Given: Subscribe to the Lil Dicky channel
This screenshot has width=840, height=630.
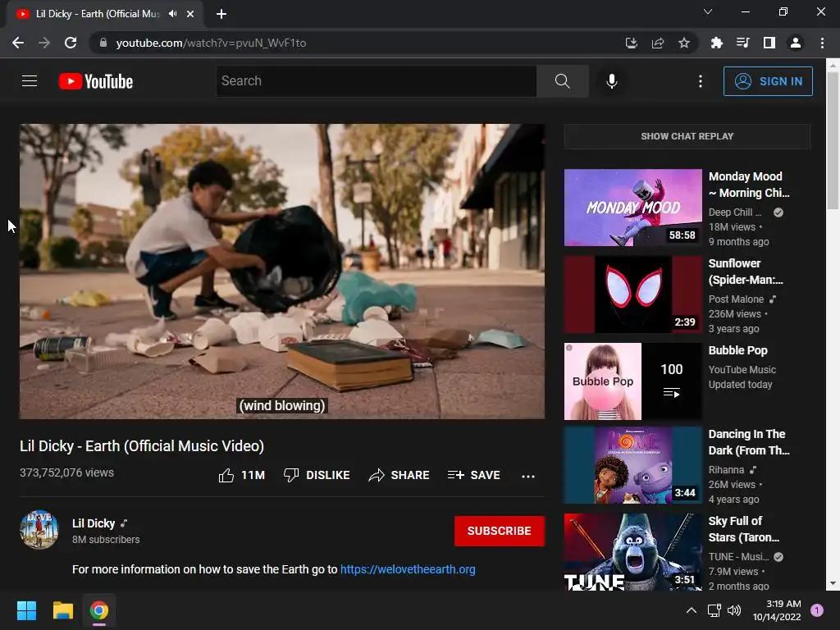Looking at the screenshot, I should point(500,531).
